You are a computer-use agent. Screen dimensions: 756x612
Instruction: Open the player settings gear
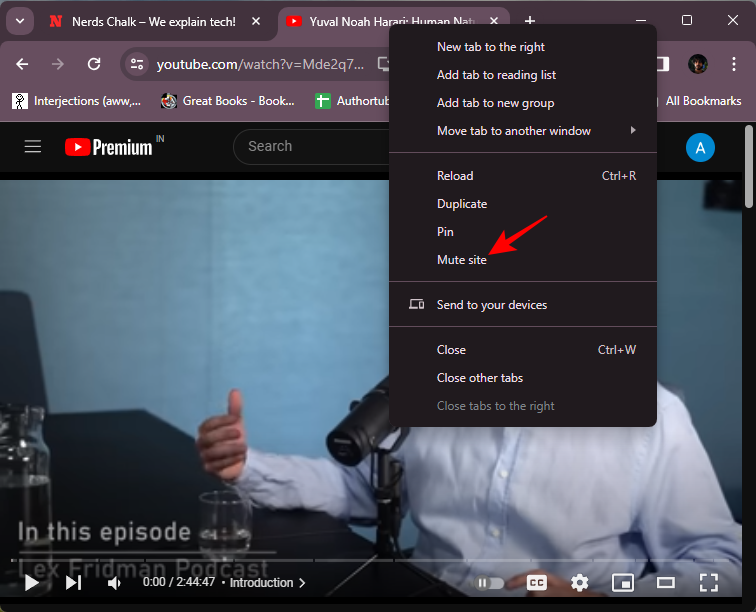pyautogui.click(x=580, y=582)
